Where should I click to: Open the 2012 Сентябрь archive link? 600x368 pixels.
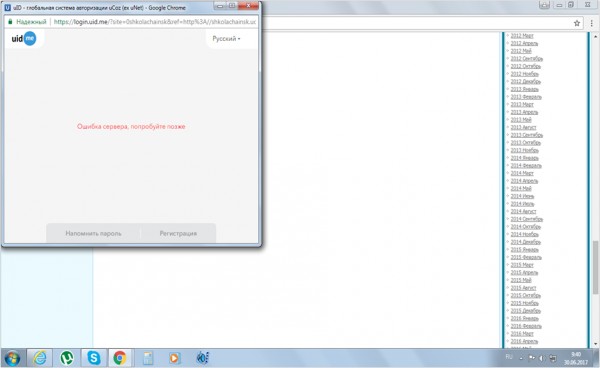coord(527,59)
